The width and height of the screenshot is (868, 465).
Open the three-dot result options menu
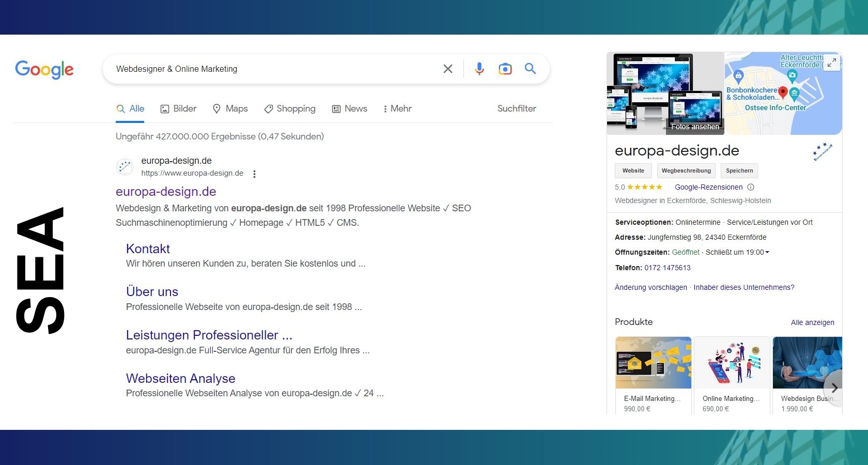[254, 174]
